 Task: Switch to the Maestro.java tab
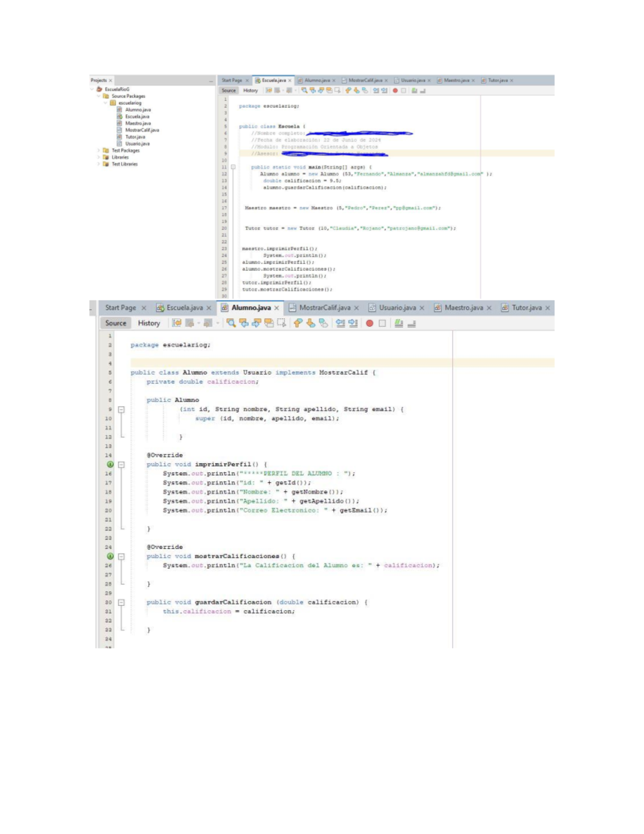(x=466, y=308)
